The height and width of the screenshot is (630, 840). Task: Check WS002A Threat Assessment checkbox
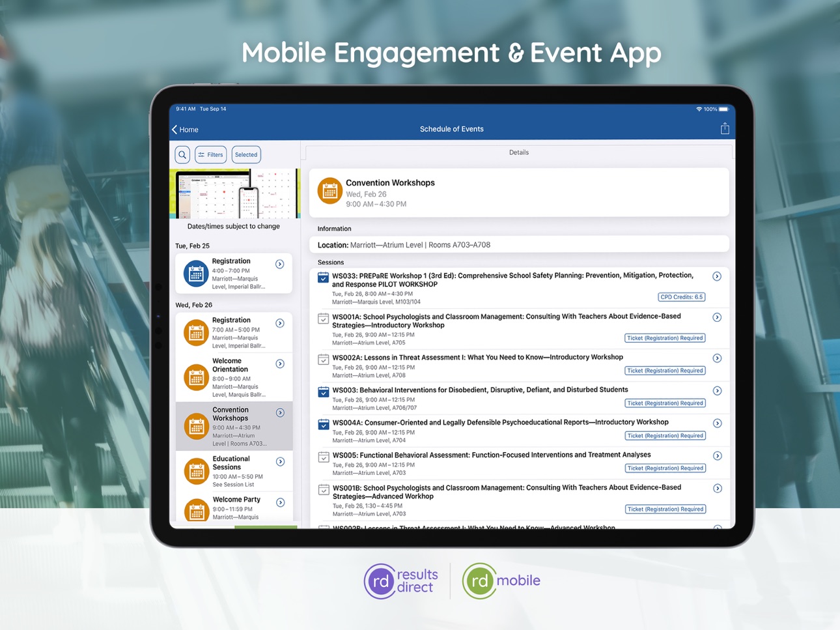pyautogui.click(x=323, y=360)
